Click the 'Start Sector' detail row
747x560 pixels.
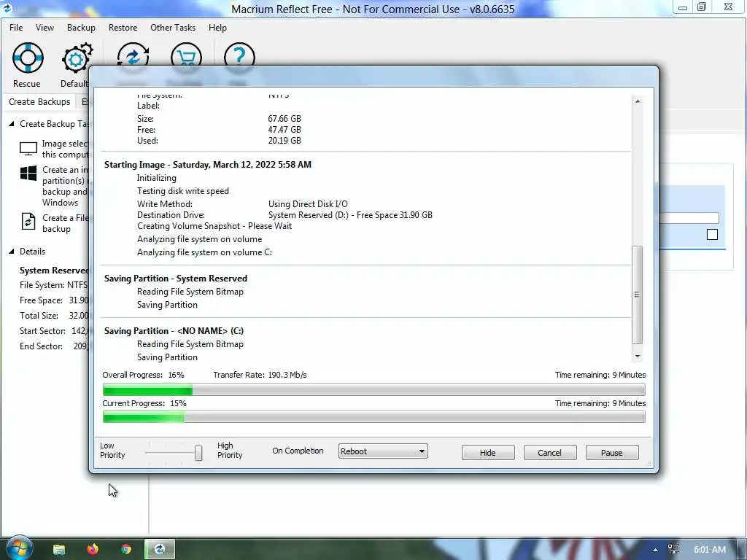coord(53,331)
